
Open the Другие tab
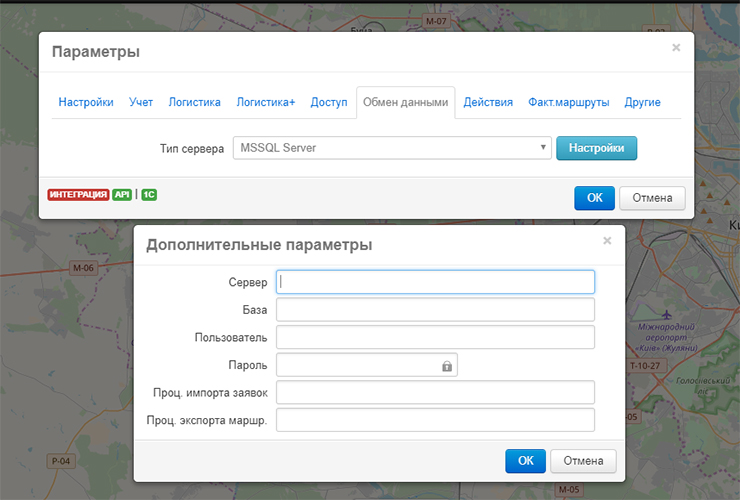click(x=642, y=102)
